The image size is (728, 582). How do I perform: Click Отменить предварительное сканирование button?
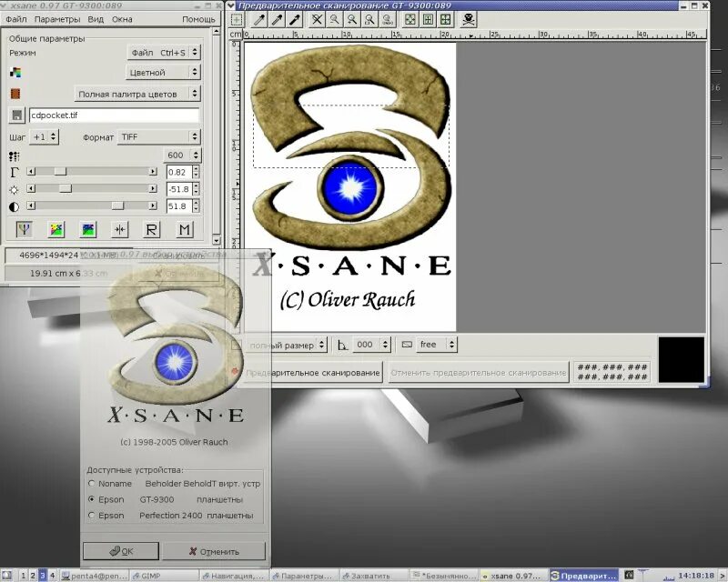point(479,373)
